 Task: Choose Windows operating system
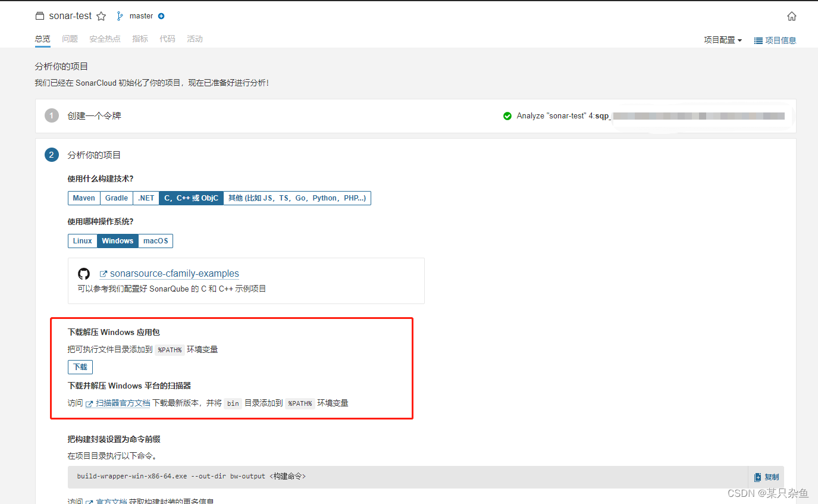(117, 241)
